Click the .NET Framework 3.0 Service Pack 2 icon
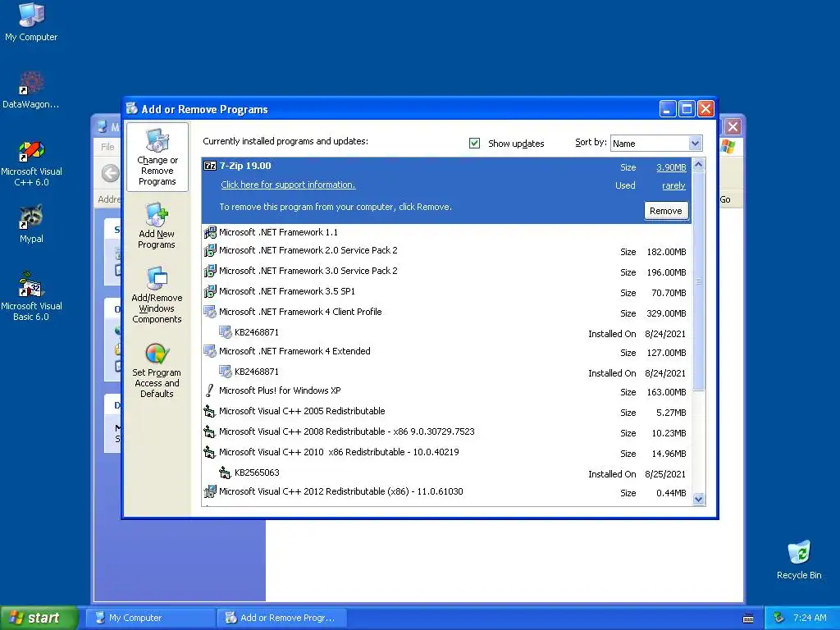Viewport: 840px width, 630px height. pyautogui.click(x=210, y=271)
